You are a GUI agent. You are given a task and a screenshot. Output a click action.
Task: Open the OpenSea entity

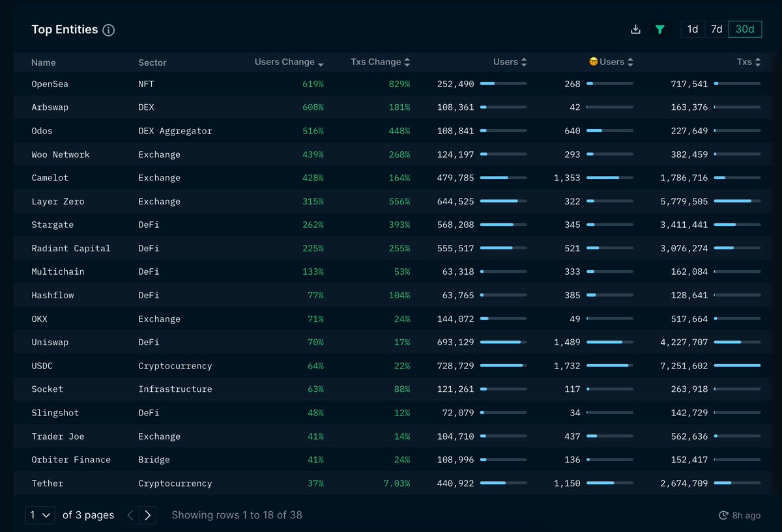pyautogui.click(x=50, y=84)
